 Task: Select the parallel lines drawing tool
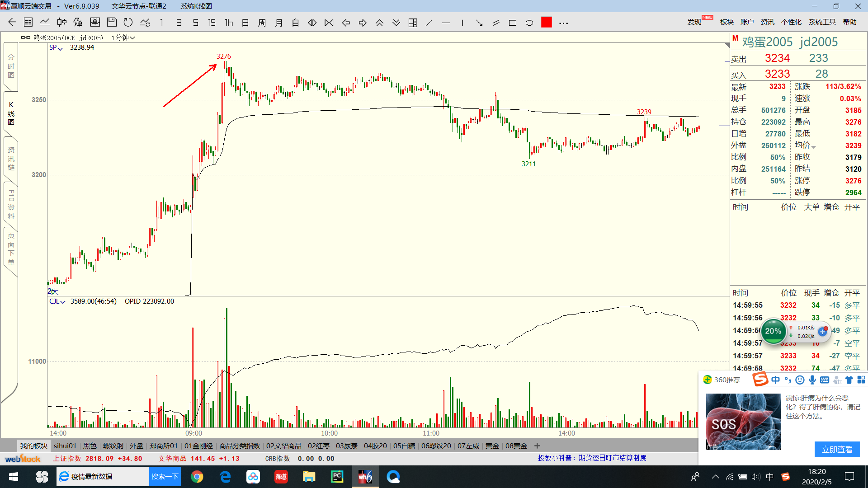coord(496,23)
